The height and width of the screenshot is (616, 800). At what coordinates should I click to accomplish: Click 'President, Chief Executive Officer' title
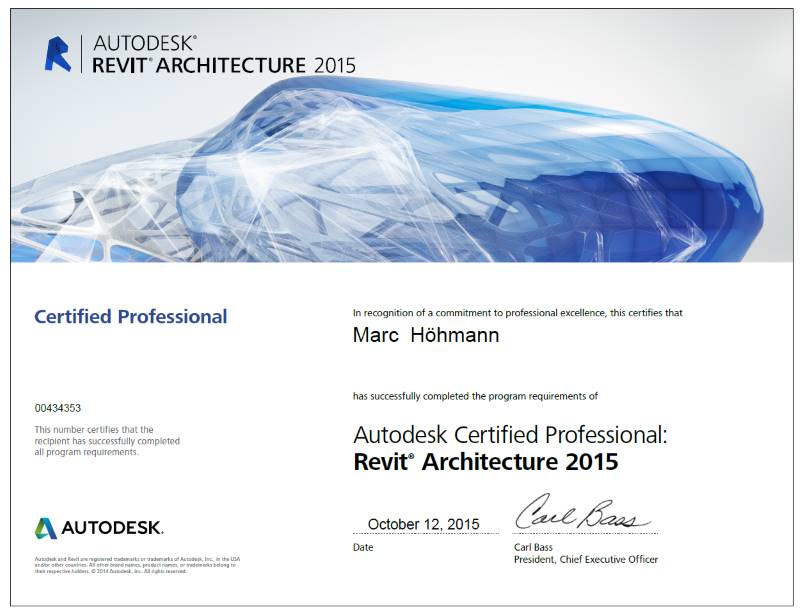tap(586, 559)
